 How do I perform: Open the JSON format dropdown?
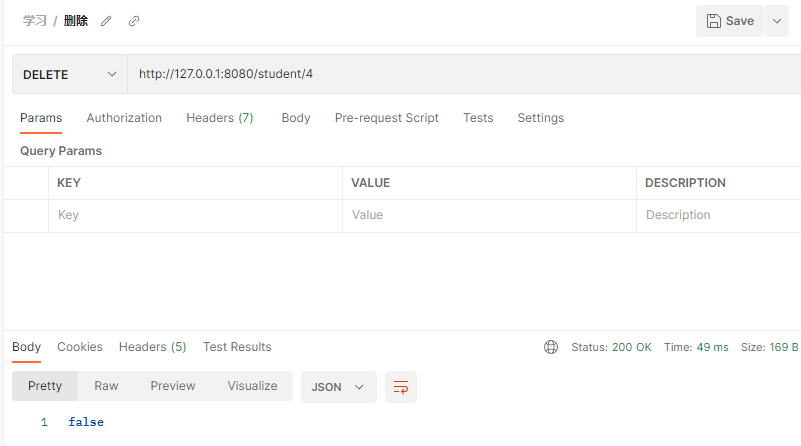coord(338,387)
